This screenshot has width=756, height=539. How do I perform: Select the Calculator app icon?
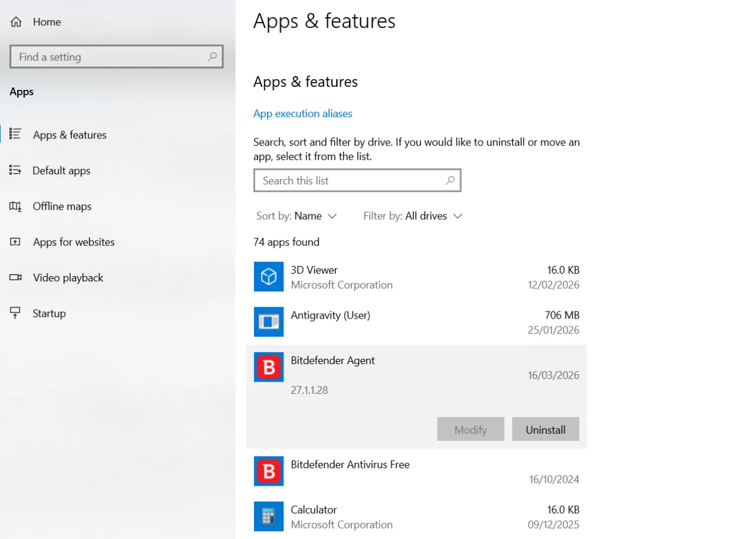269,517
